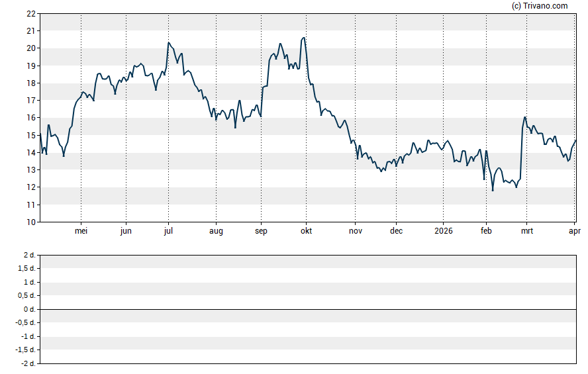
Task: Click the 22 value on price axis
Action: click(31, 14)
